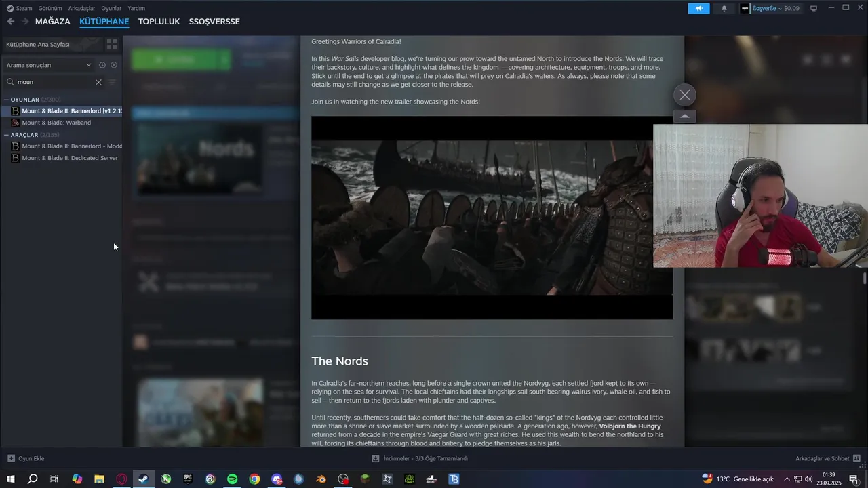
Task: Open Windows taskbar search
Action: [33, 479]
